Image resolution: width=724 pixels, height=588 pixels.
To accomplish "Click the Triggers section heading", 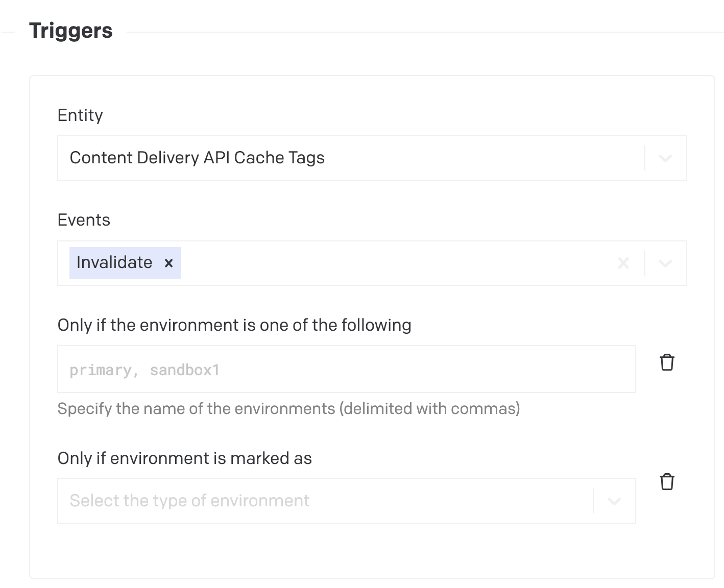I will (71, 31).
